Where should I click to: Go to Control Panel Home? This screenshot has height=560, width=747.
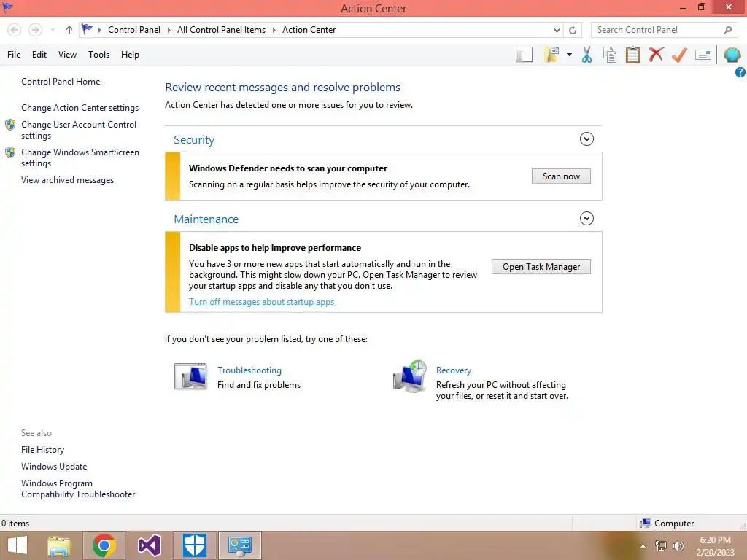pyautogui.click(x=61, y=82)
